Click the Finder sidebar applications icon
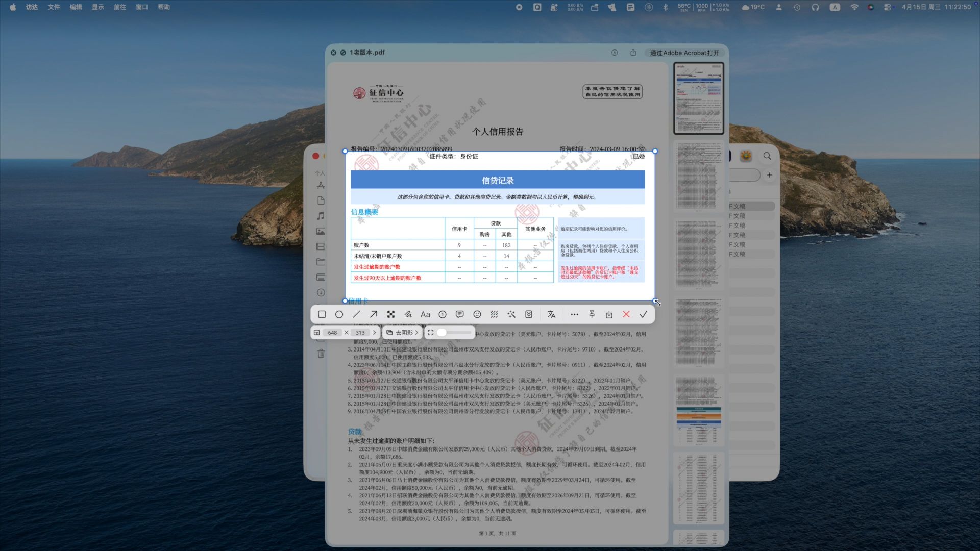Viewport: 980px width, 551px height. pos(321,185)
